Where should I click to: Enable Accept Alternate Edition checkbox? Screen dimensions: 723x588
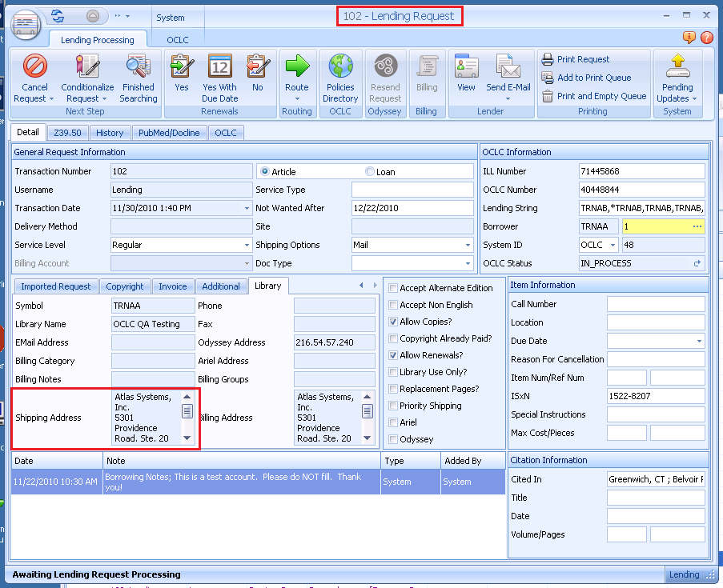pos(393,288)
